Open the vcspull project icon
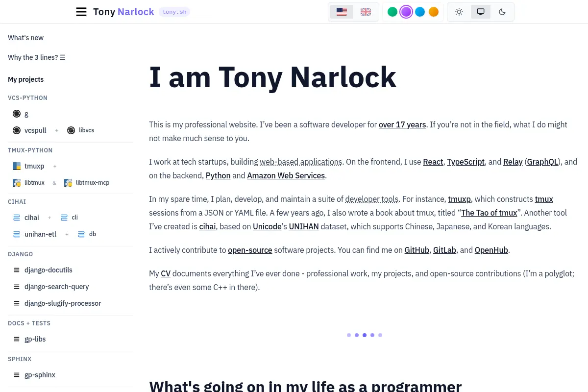Image resolution: width=588 pixels, height=392 pixels. tap(17, 130)
